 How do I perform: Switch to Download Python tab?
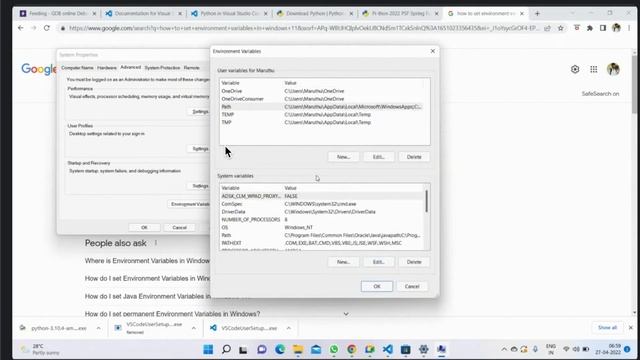[x=314, y=13]
